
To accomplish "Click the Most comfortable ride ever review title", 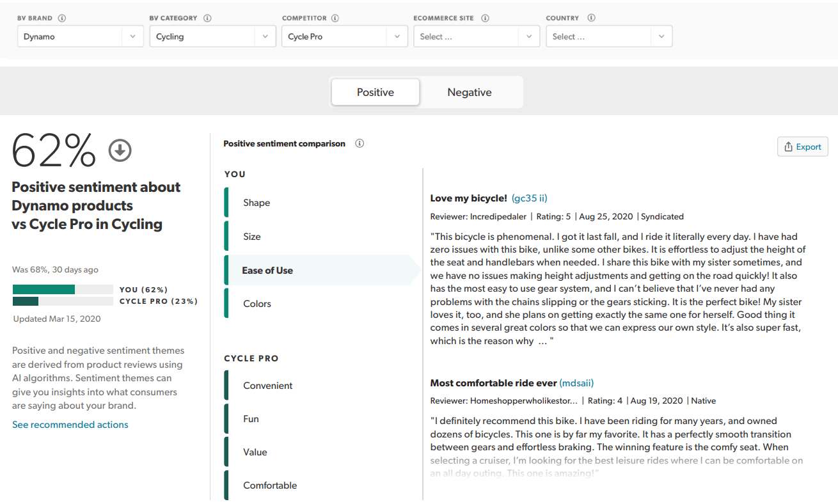I will (x=494, y=383).
